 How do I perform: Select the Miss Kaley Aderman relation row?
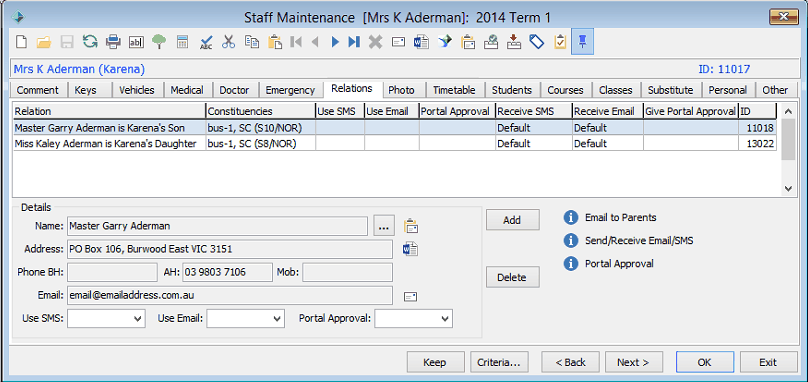click(395, 144)
